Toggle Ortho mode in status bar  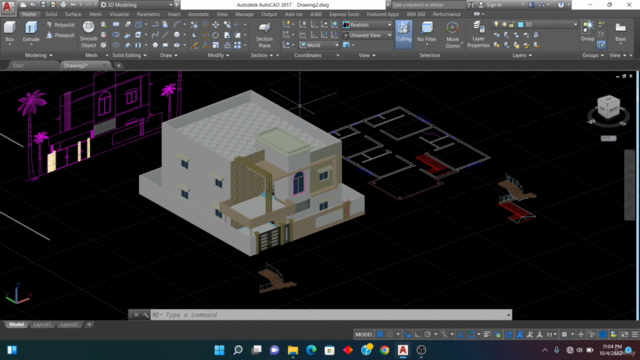tap(417, 334)
